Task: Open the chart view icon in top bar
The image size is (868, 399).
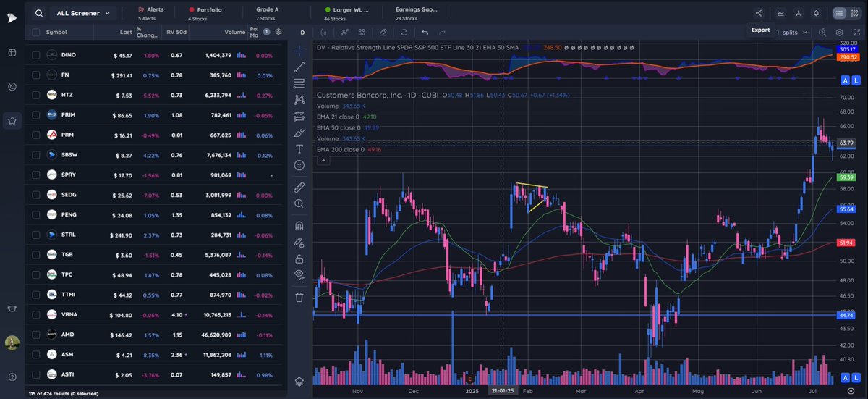Action: point(780,13)
